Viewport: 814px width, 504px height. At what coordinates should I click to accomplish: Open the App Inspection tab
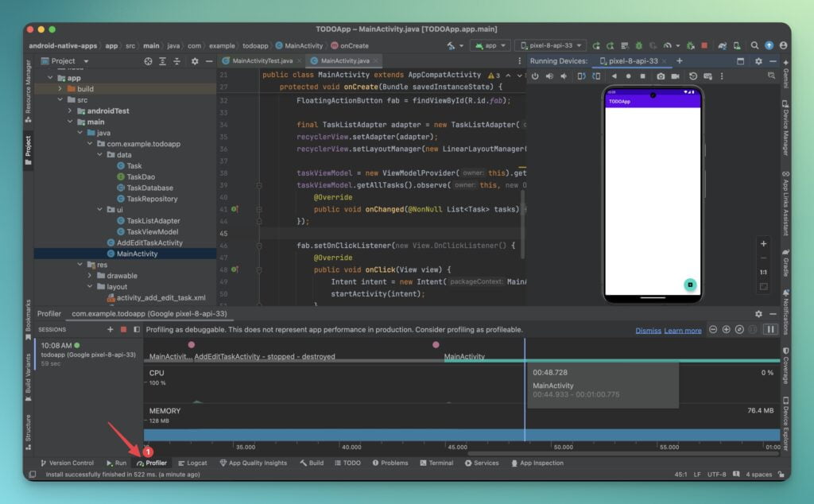pyautogui.click(x=537, y=463)
